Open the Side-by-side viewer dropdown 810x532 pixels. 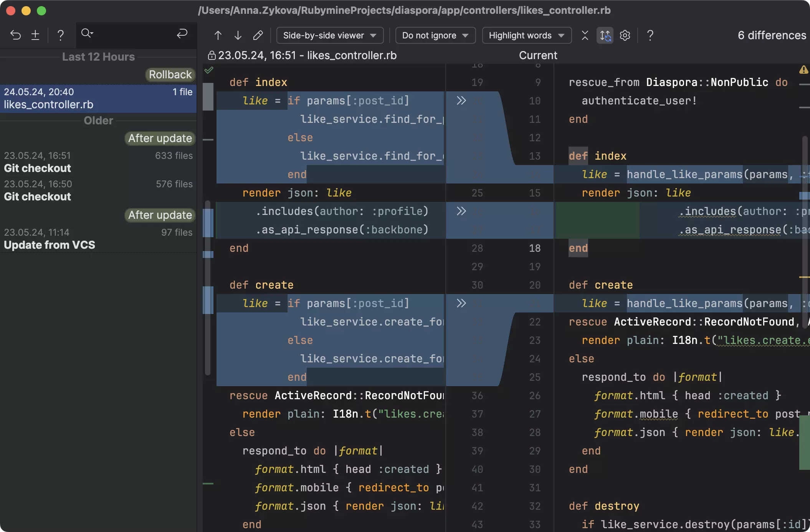(x=329, y=35)
